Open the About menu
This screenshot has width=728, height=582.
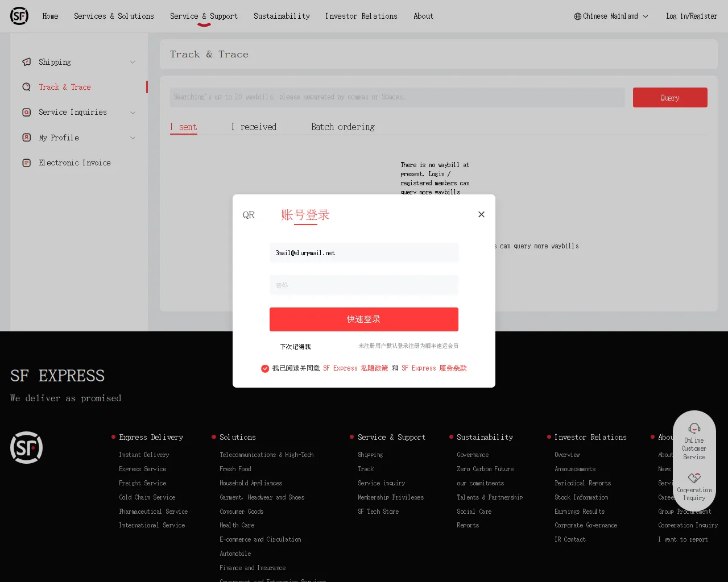click(423, 16)
